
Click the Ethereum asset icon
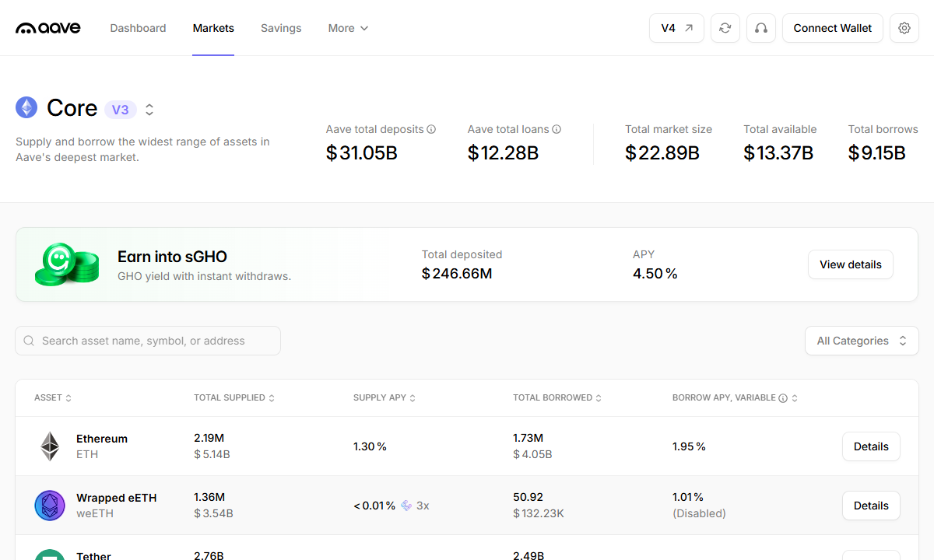click(x=50, y=446)
